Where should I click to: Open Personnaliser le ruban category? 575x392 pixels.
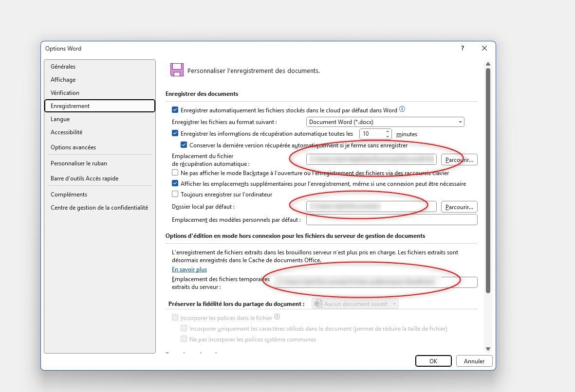100,163
